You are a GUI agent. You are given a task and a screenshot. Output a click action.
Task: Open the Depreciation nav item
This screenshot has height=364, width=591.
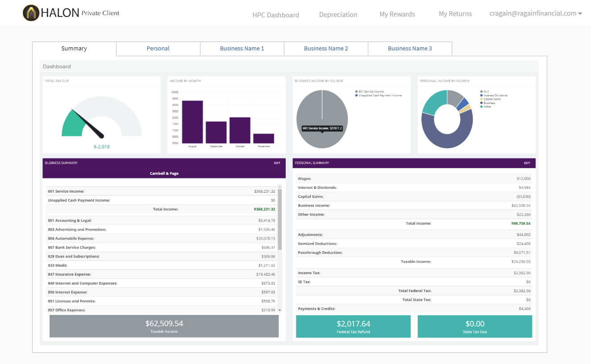pyautogui.click(x=338, y=15)
